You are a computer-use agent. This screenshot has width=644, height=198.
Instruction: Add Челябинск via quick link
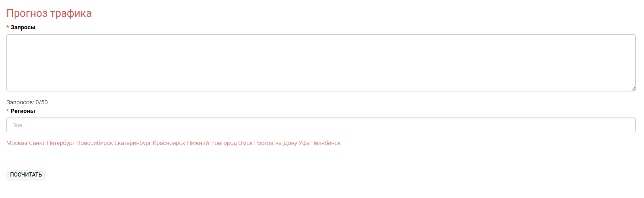click(x=326, y=143)
